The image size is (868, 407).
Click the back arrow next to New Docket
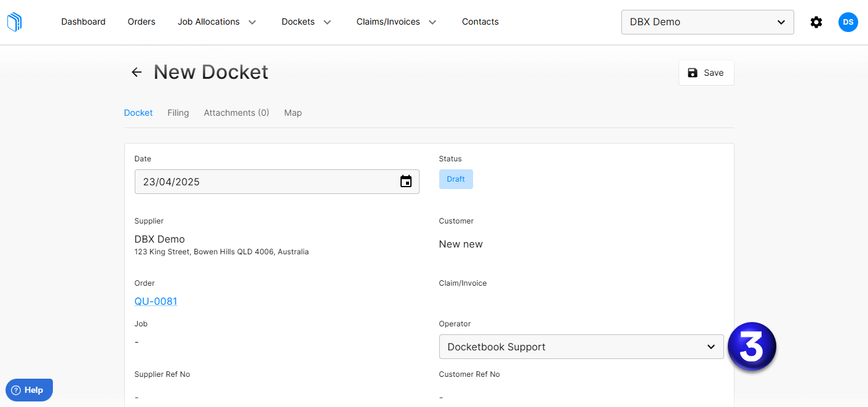click(137, 72)
